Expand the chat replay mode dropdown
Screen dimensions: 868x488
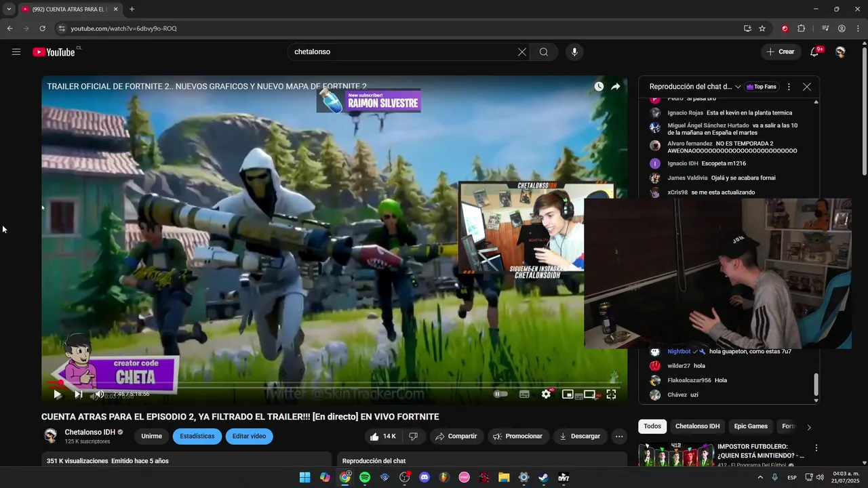pyautogui.click(x=695, y=87)
